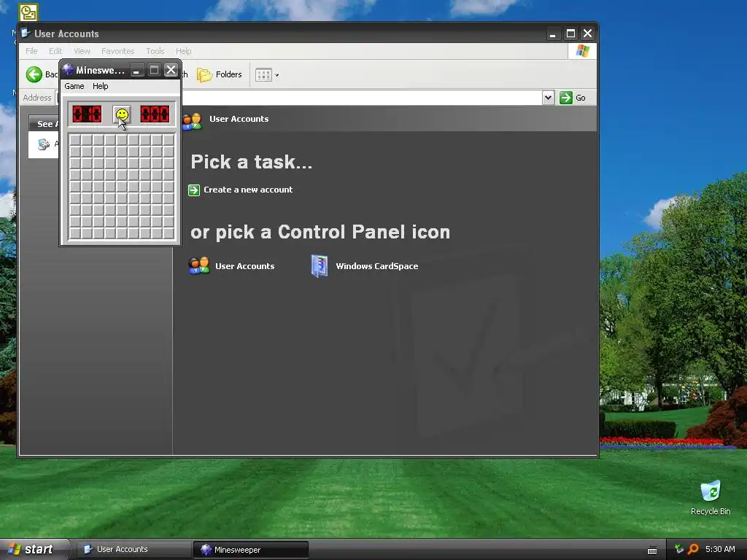Click the Address bar input field

click(362, 98)
